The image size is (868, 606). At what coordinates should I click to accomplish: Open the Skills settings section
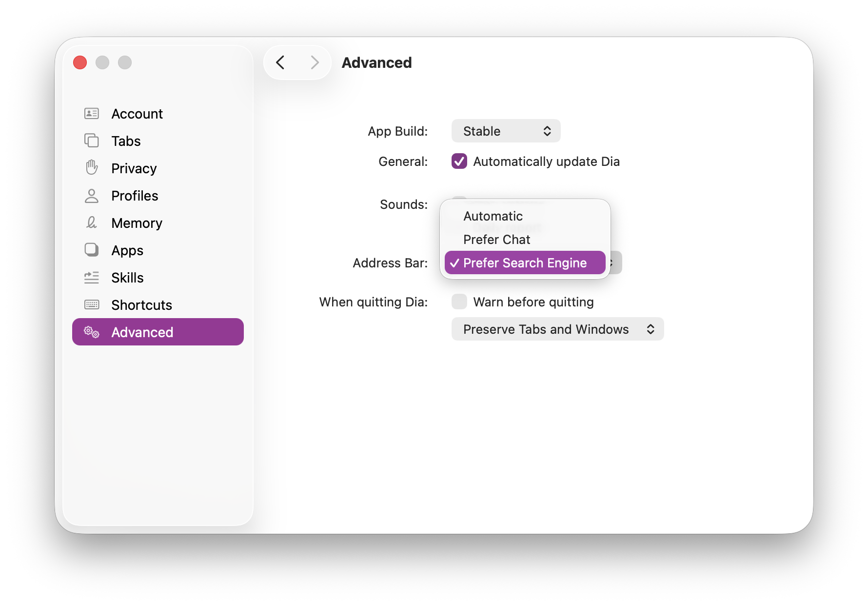158,278
